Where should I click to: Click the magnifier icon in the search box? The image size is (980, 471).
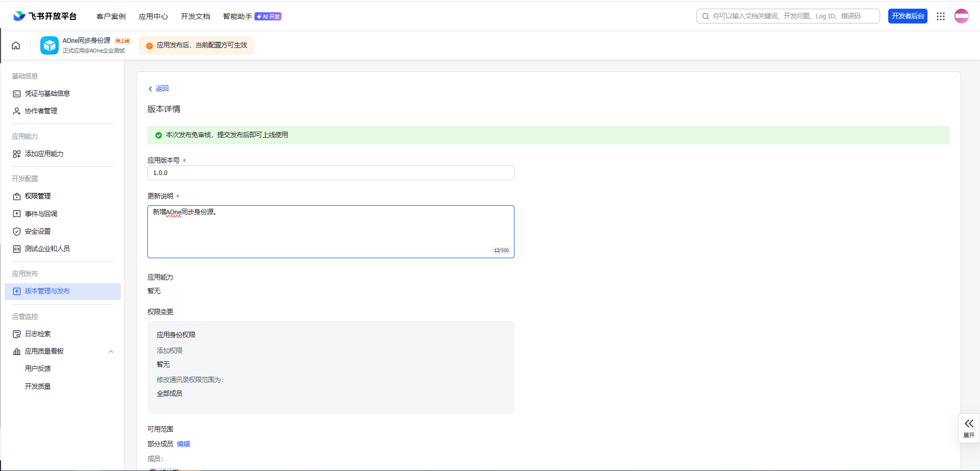[x=706, y=16]
